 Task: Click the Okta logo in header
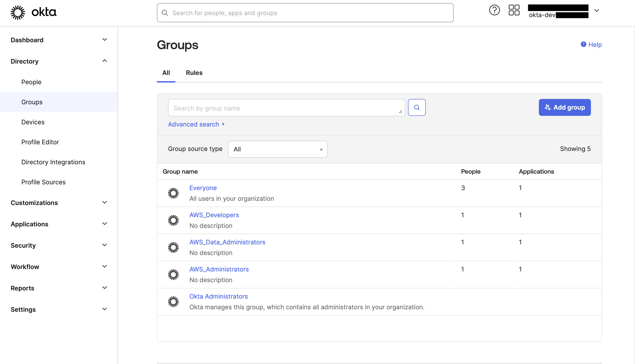point(34,12)
